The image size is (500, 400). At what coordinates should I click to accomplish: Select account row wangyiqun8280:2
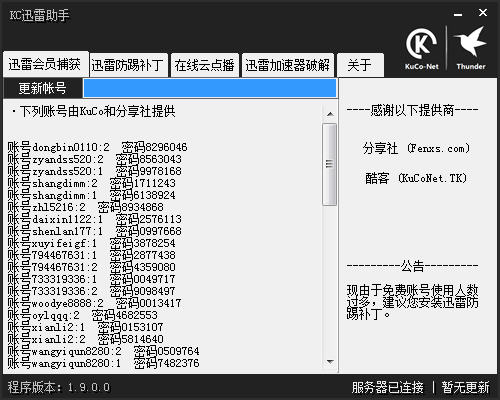[104, 351]
